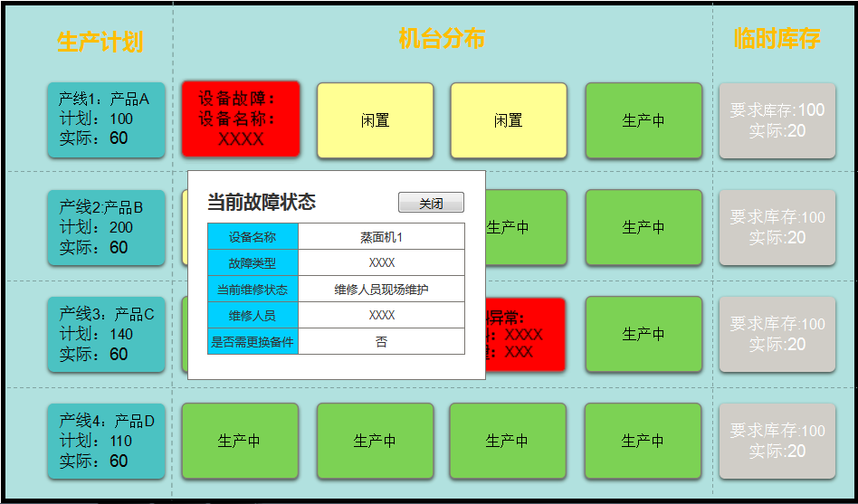This screenshot has width=858, height=504.
Task: Click the 维修人员现场维护 value cell
Action: click(x=381, y=289)
